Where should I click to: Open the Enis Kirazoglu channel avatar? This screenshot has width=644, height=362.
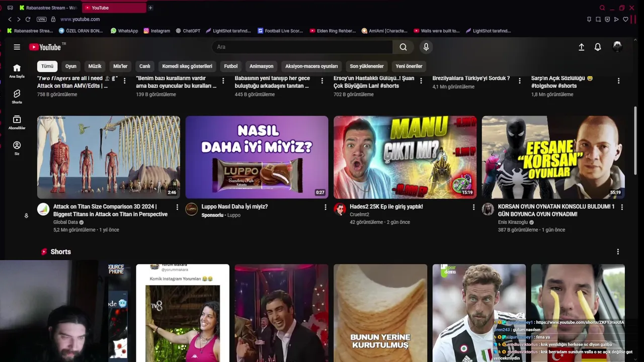[x=488, y=209]
